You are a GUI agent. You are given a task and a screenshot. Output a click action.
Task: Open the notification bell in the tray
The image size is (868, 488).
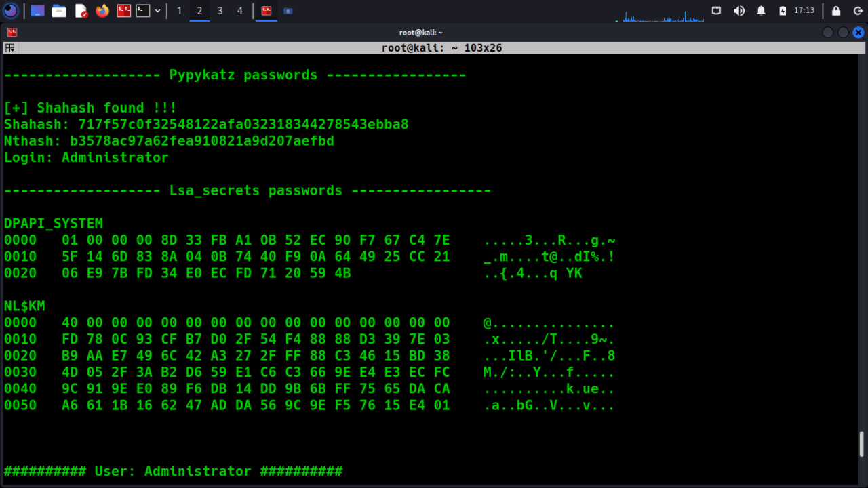[761, 10]
